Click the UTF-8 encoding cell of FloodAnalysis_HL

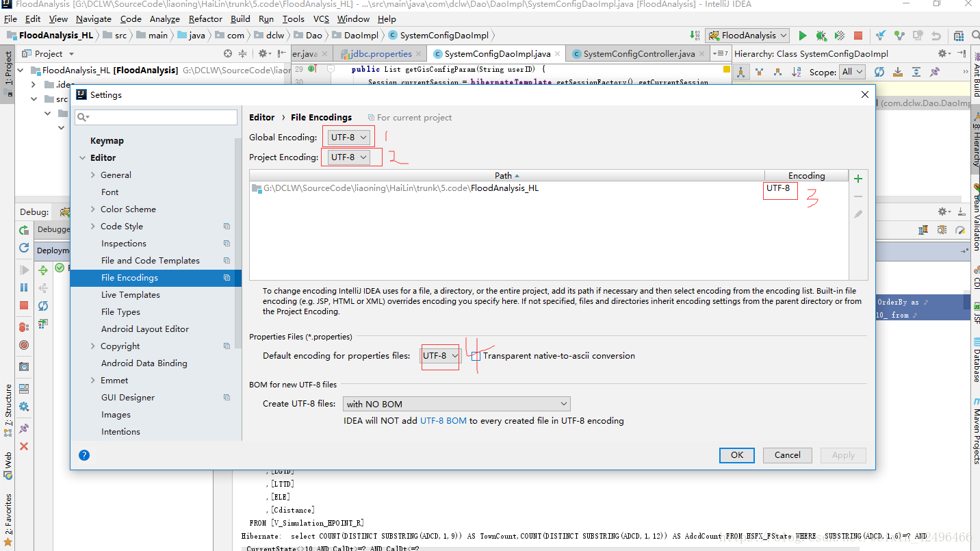tap(778, 188)
